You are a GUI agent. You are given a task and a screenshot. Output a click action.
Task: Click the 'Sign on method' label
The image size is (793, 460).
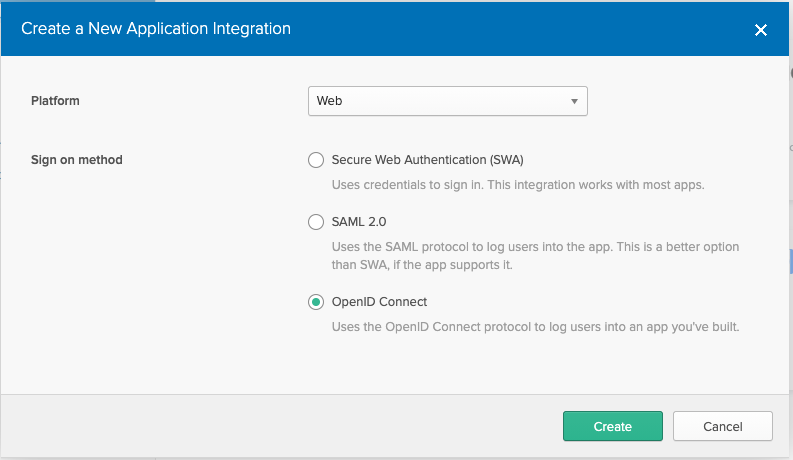pos(77,160)
